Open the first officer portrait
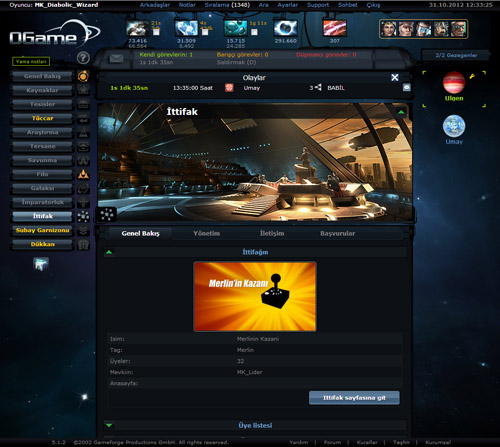 pos(389,29)
